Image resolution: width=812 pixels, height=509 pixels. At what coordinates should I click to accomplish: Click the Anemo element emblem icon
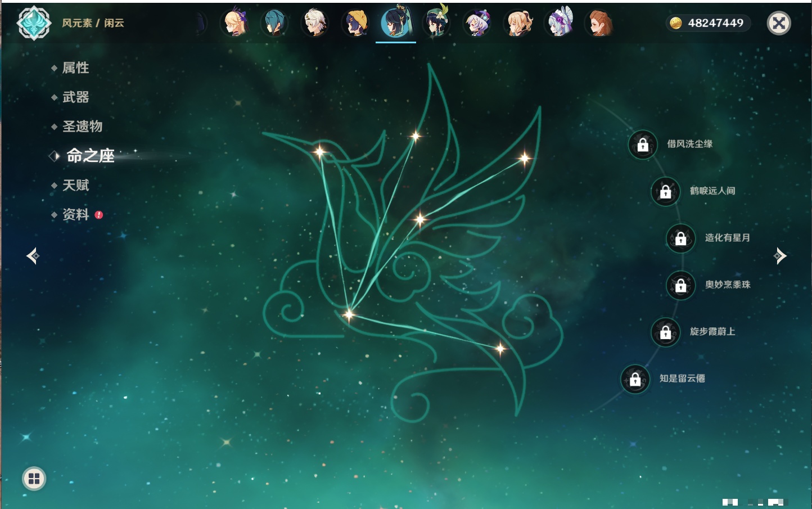[x=34, y=23]
